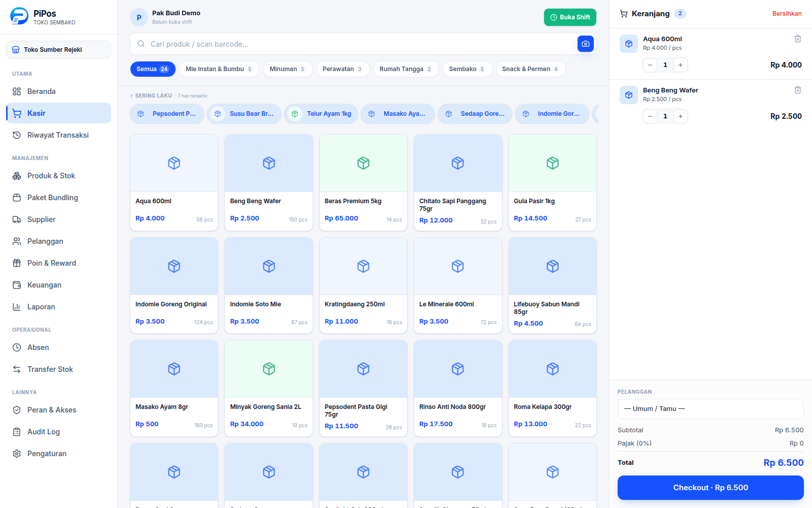Increase Aqua 600ml quantity in cart
This screenshot has width=812, height=508.
pos(680,65)
